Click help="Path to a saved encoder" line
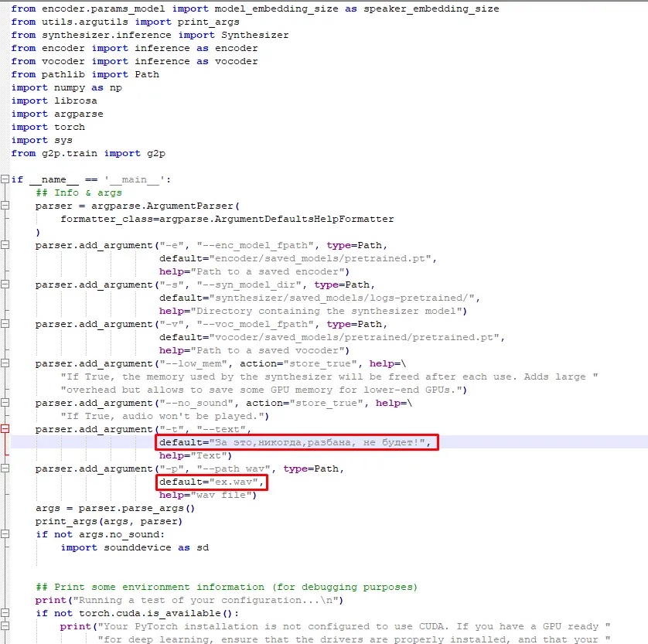This screenshot has width=648, height=644. point(254,272)
